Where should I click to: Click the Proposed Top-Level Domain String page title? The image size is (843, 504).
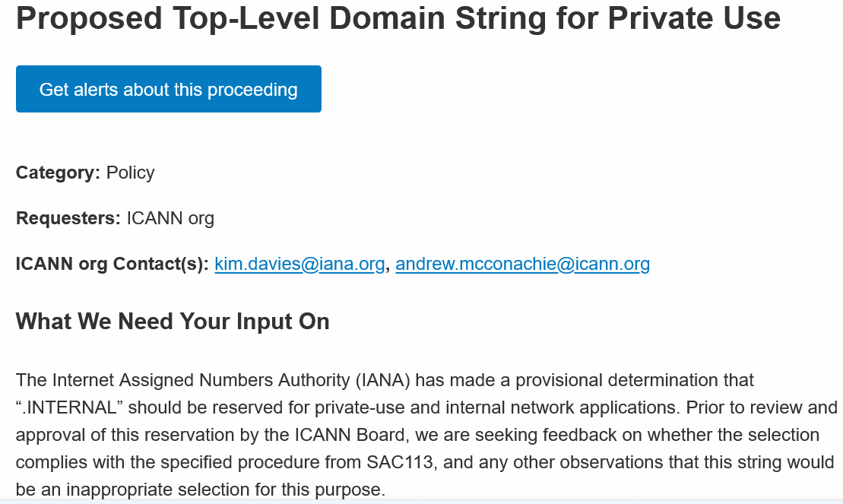[x=398, y=17]
